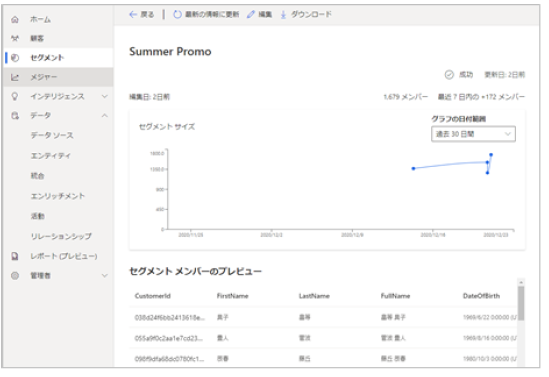Click the back arrow icon
The height and width of the screenshot is (377, 549).
click(133, 14)
